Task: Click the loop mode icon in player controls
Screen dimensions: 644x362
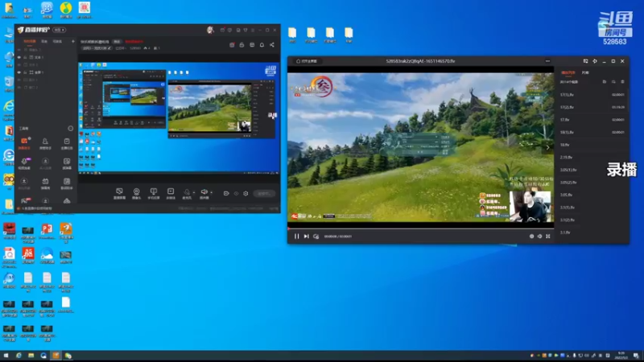Action: coord(316,237)
